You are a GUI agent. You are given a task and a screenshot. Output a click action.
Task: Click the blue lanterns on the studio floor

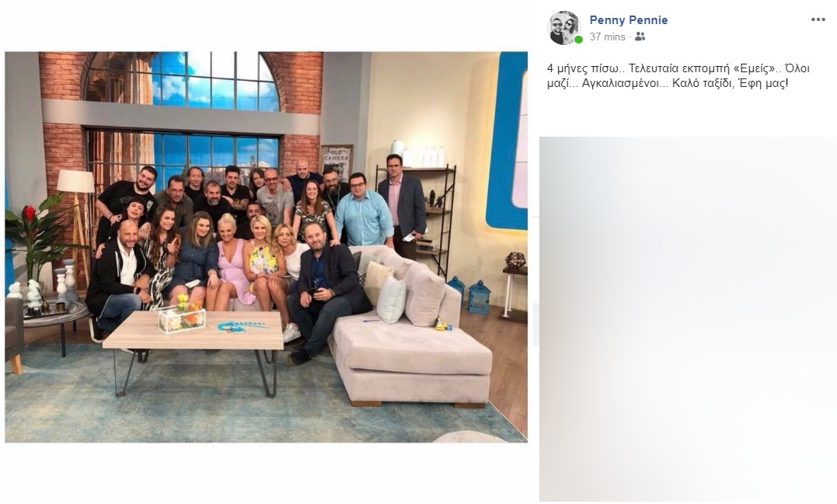470,294
